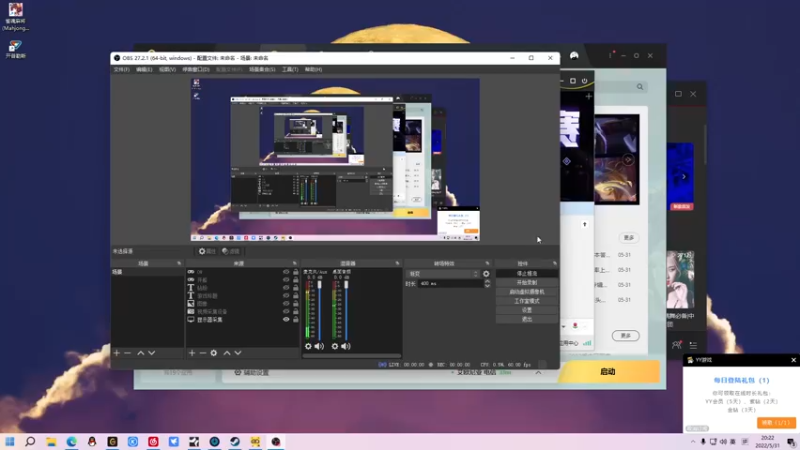The image size is (800, 450).
Task: Add a new scene with the plus icon
Action: pos(116,353)
